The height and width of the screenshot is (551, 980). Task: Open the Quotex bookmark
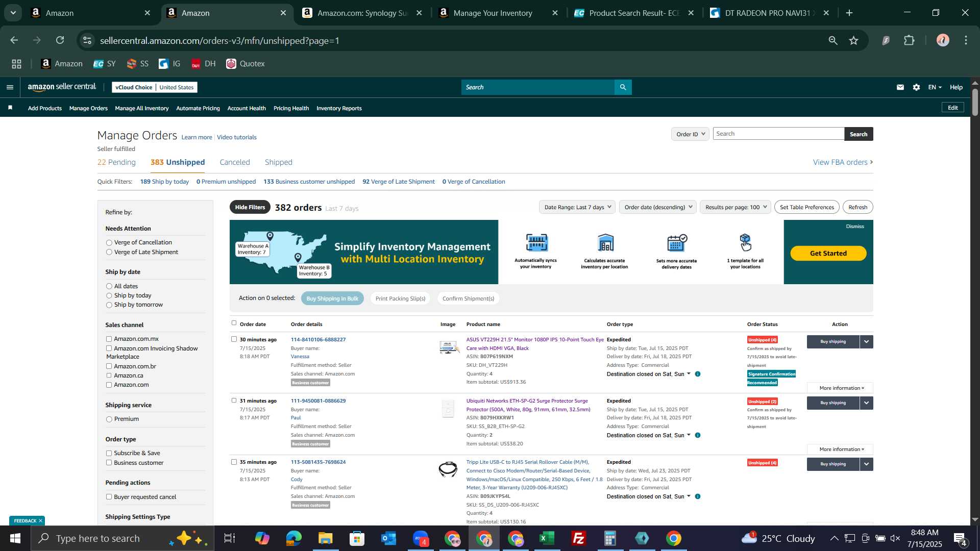pos(246,64)
